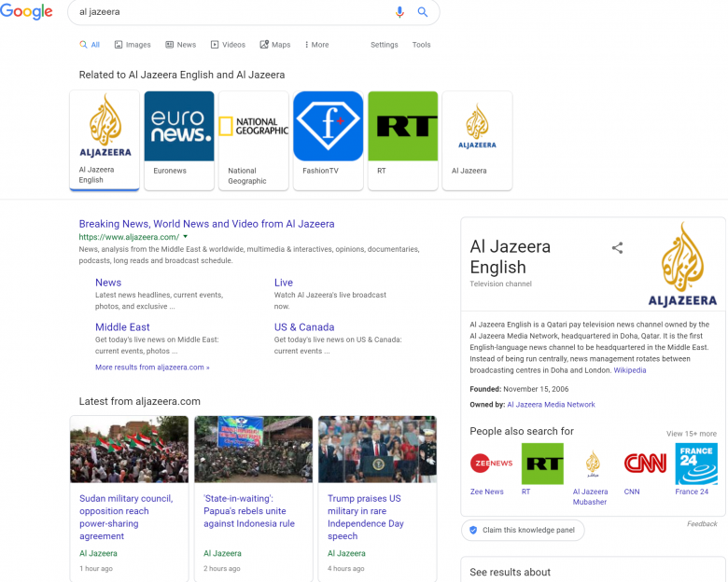This screenshot has width=728, height=582.
Task: Open the Middle East sitelink
Action: tap(122, 326)
